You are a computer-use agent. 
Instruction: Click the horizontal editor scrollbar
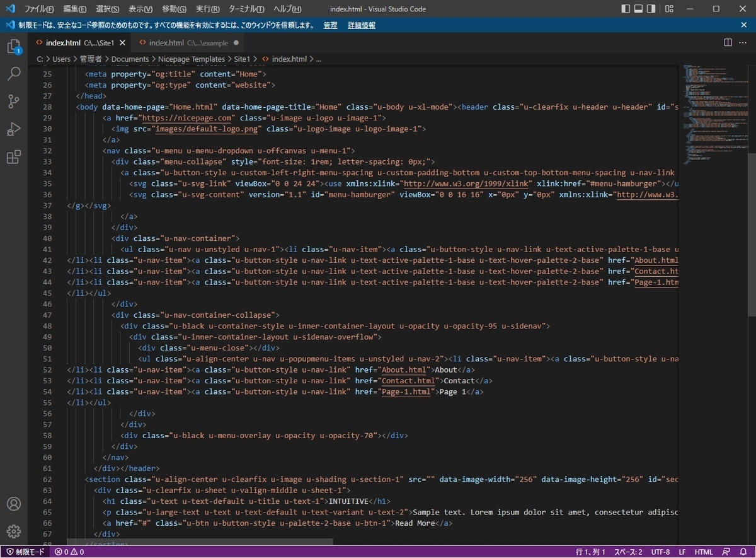tap(200, 542)
